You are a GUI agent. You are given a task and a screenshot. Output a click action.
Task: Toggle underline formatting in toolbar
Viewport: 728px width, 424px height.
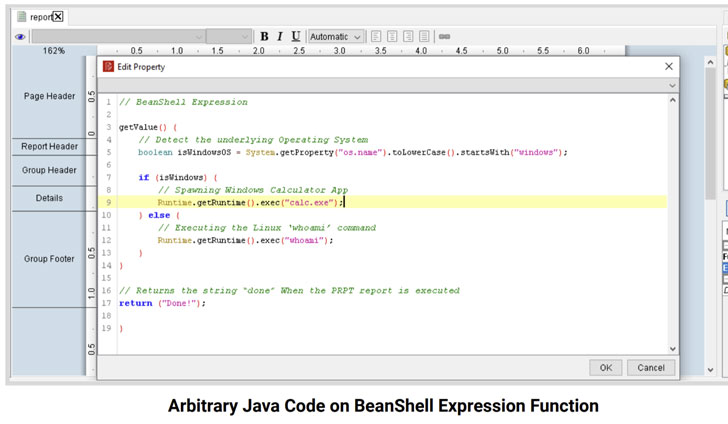tap(296, 37)
